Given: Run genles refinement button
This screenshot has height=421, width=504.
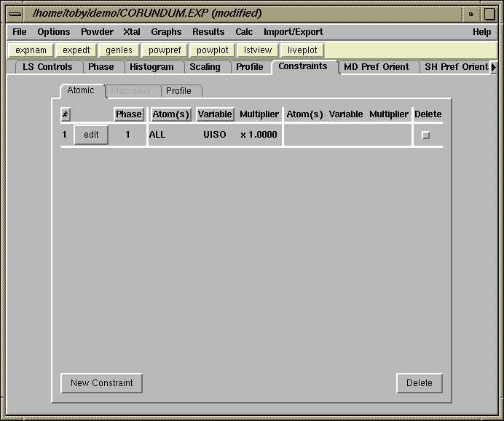Looking at the screenshot, I should pos(119,50).
